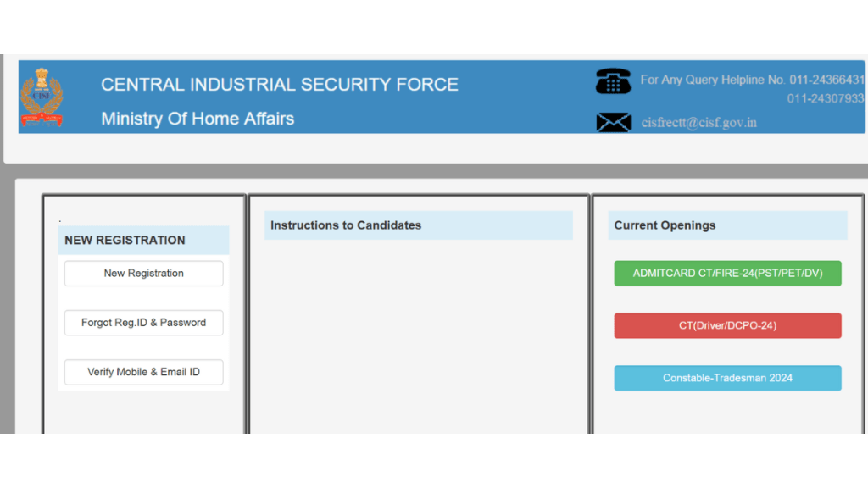Click the telephone helpline icon
Screen dimensions: 868x488
613,81
